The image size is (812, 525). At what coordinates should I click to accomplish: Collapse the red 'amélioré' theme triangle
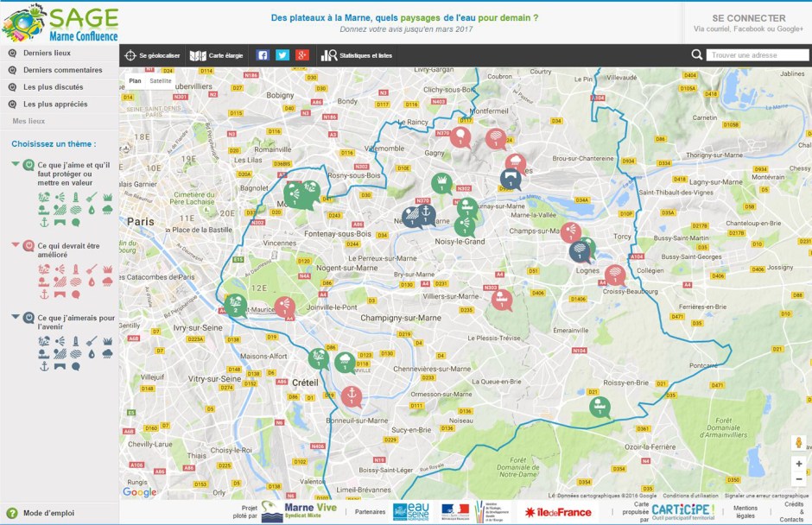point(16,245)
